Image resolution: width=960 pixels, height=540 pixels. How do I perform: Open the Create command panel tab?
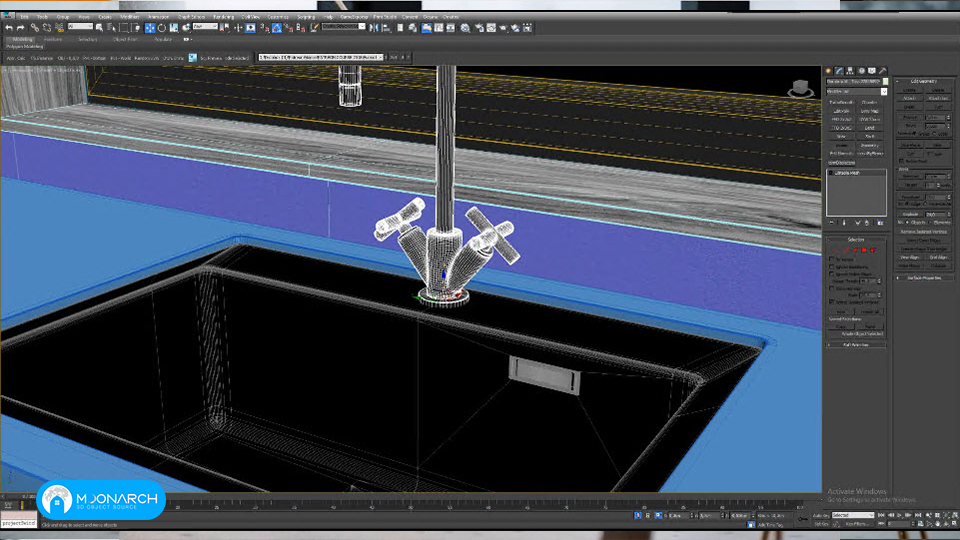(828, 71)
